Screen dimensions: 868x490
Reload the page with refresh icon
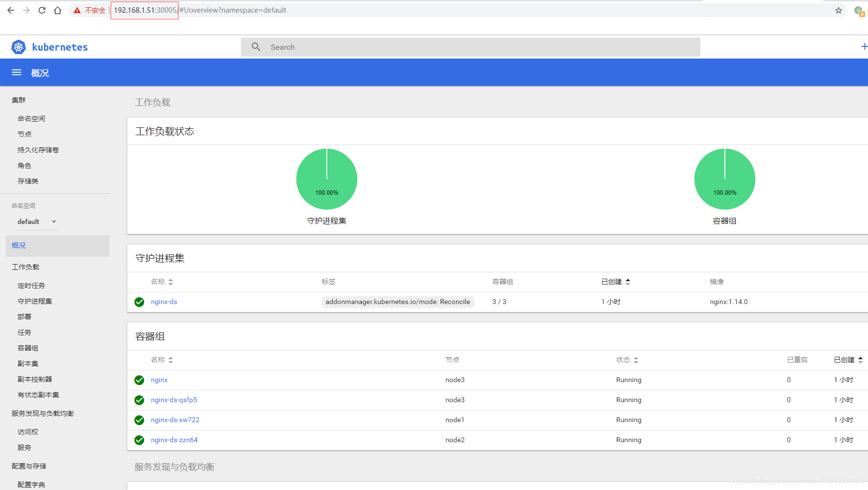point(42,10)
